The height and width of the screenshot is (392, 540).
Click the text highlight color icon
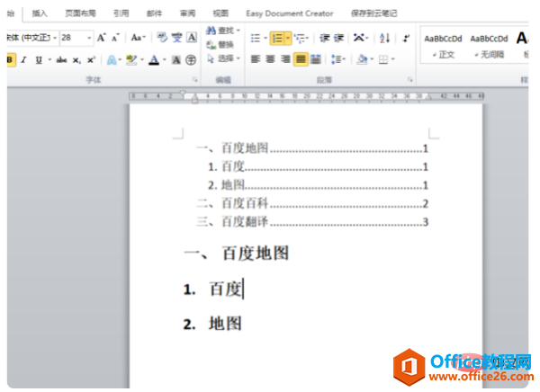point(131,60)
